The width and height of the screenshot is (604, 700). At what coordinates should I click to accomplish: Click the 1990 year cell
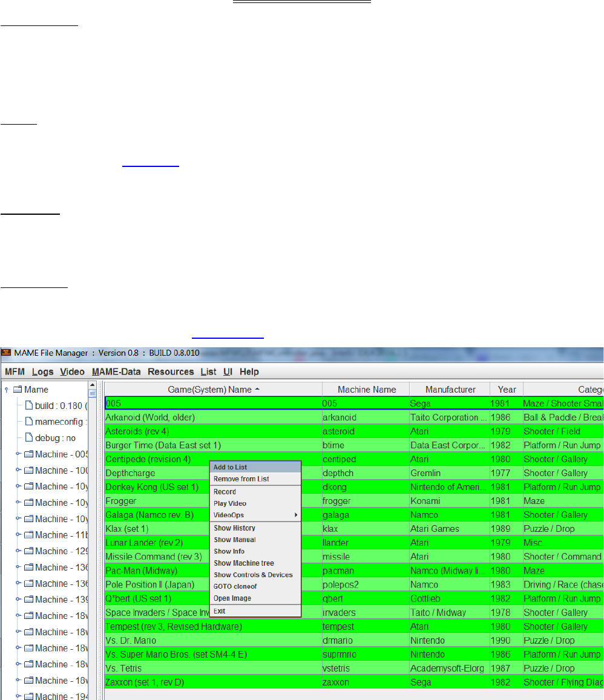coord(506,641)
